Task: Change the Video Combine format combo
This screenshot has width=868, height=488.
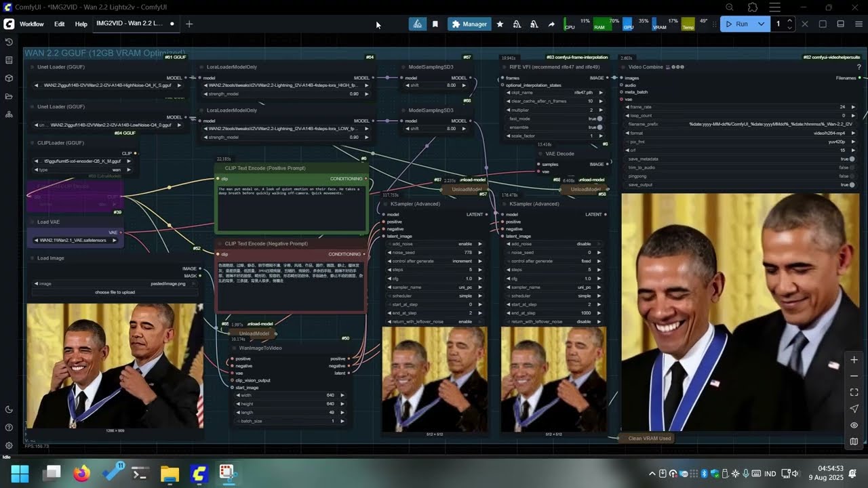Action: tap(740, 133)
